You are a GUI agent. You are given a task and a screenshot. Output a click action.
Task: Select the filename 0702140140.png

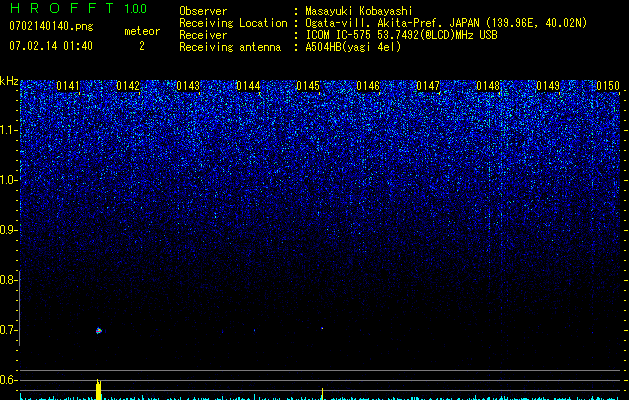51,26
